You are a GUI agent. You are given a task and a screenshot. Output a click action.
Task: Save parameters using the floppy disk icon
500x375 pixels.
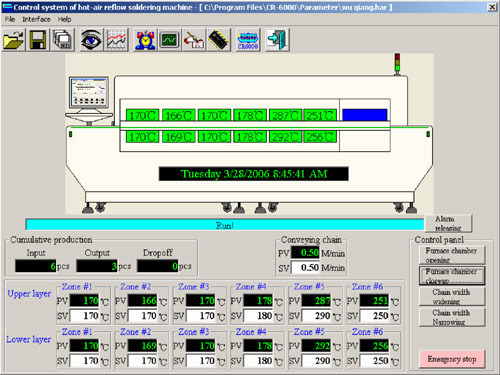(x=38, y=40)
